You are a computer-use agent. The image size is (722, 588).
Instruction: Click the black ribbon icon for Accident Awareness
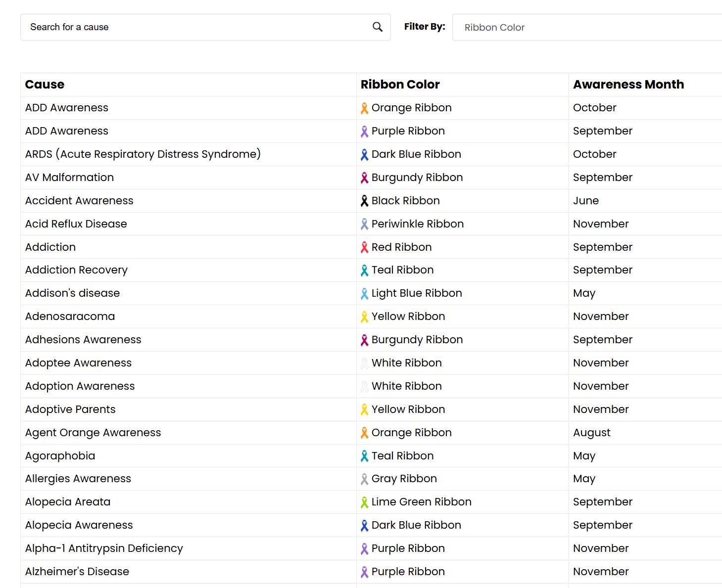point(365,201)
